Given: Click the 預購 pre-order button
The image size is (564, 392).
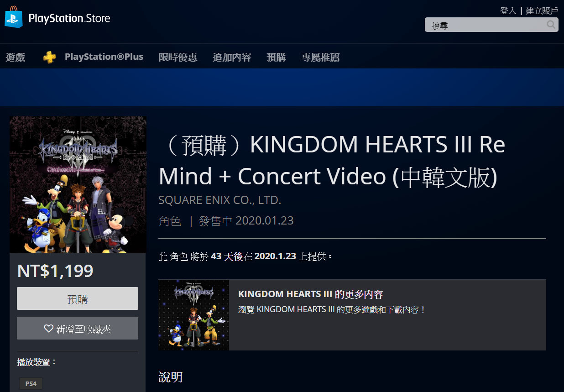Looking at the screenshot, I should (78, 298).
